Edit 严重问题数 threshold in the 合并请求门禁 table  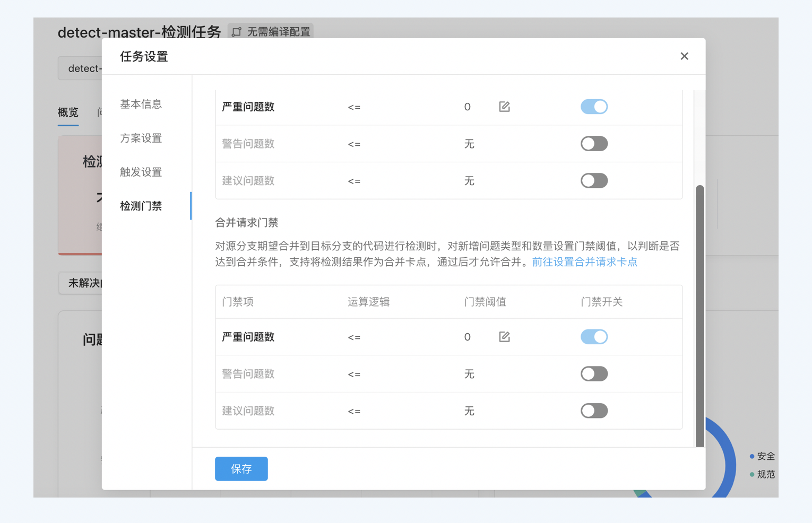tap(504, 337)
